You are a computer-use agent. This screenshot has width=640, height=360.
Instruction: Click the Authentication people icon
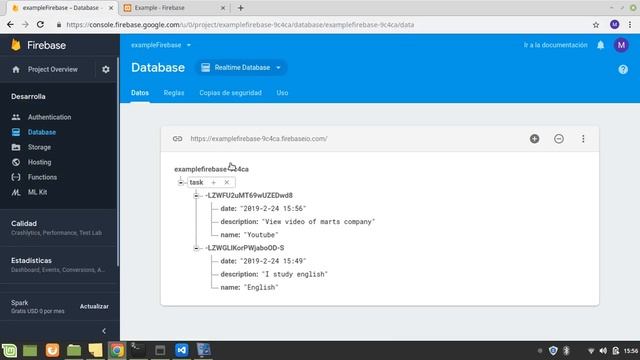point(16,117)
